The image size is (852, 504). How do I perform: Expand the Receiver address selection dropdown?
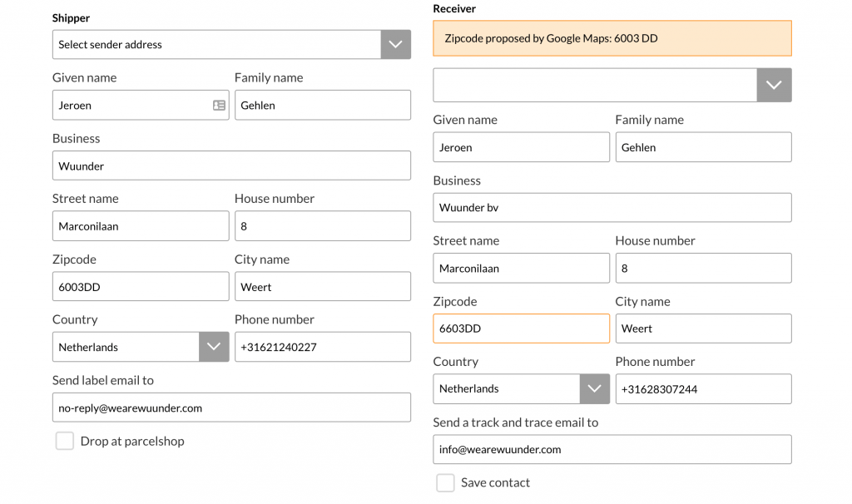612,85
